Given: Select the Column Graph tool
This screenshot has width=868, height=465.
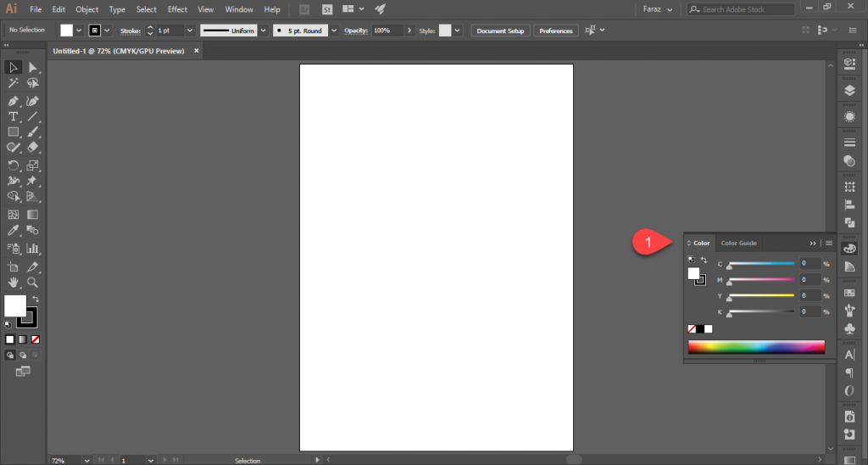Looking at the screenshot, I should click(x=33, y=249).
